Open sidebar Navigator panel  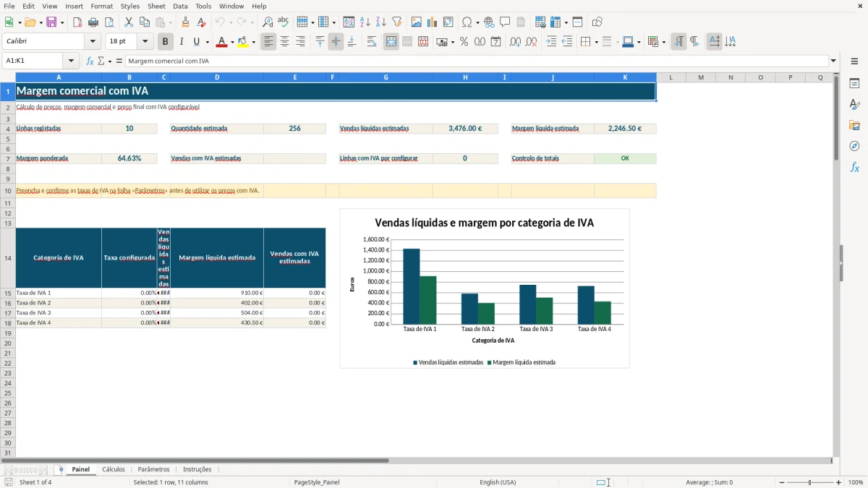point(854,146)
